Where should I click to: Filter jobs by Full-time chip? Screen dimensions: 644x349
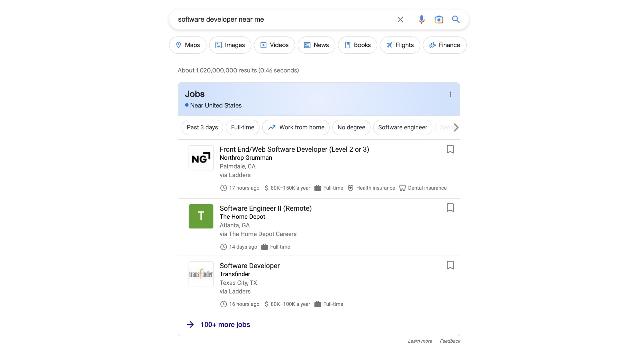pyautogui.click(x=243, y=127)
